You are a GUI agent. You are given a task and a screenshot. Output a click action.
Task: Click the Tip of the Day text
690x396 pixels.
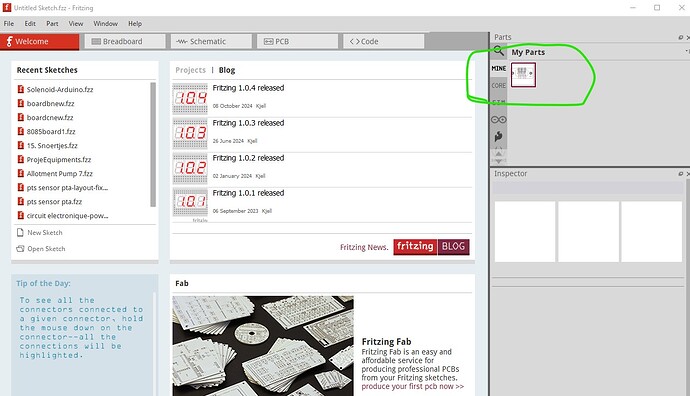coord(81,328)
